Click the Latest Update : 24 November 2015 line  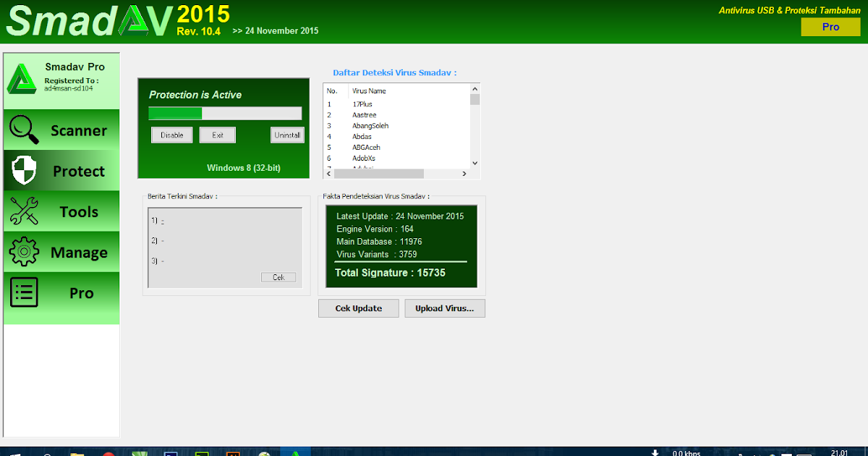(x=400, y=216)
